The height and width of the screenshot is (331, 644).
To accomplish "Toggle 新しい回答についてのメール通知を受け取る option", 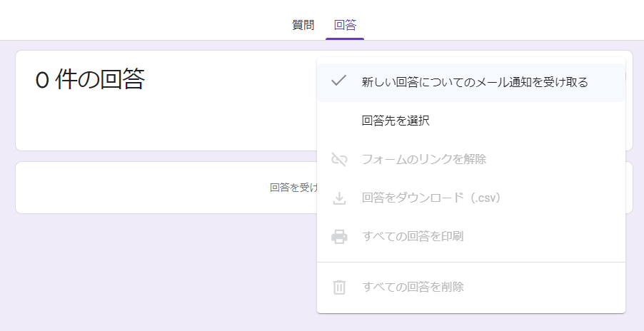I will click(471, 83).
